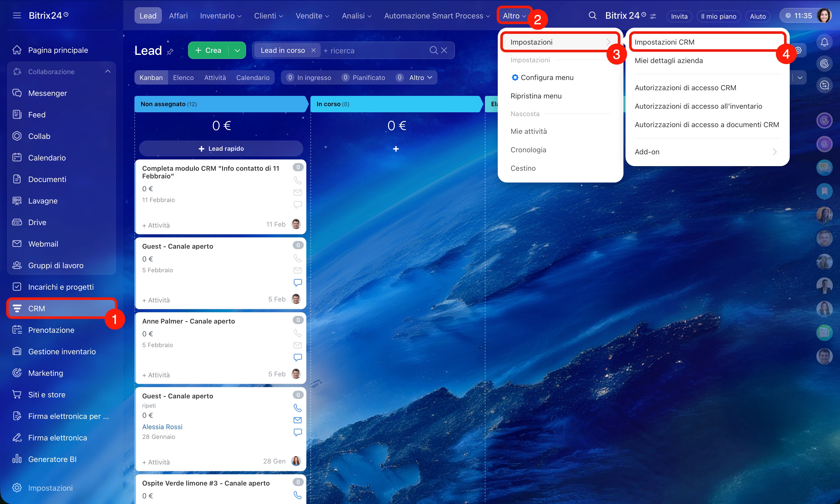Click the search magnifier icon in top bar
The image size is (840, 504).
click(592, 16)
